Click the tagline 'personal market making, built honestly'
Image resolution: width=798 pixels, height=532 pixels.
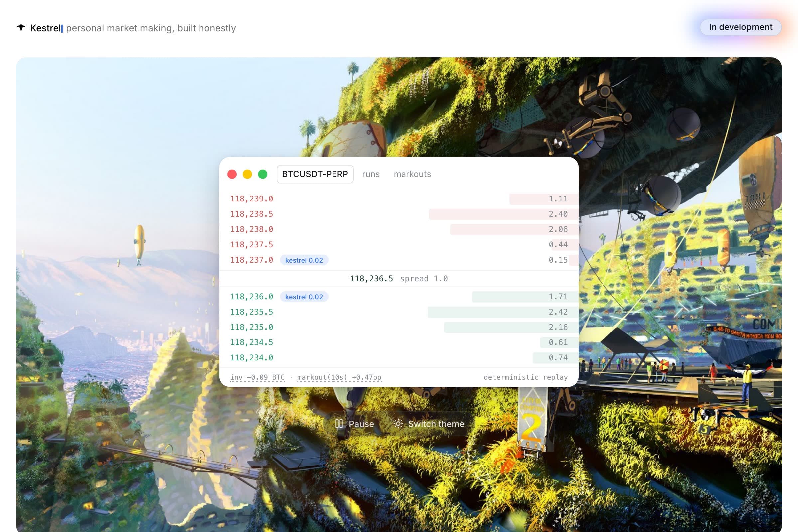coord(151,28)
